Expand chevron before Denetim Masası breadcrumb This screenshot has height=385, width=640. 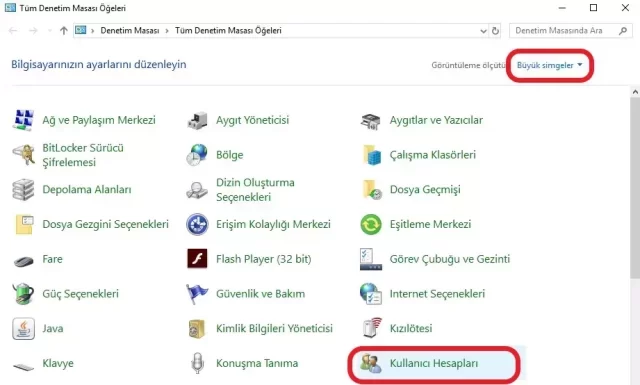pos(93,31)
